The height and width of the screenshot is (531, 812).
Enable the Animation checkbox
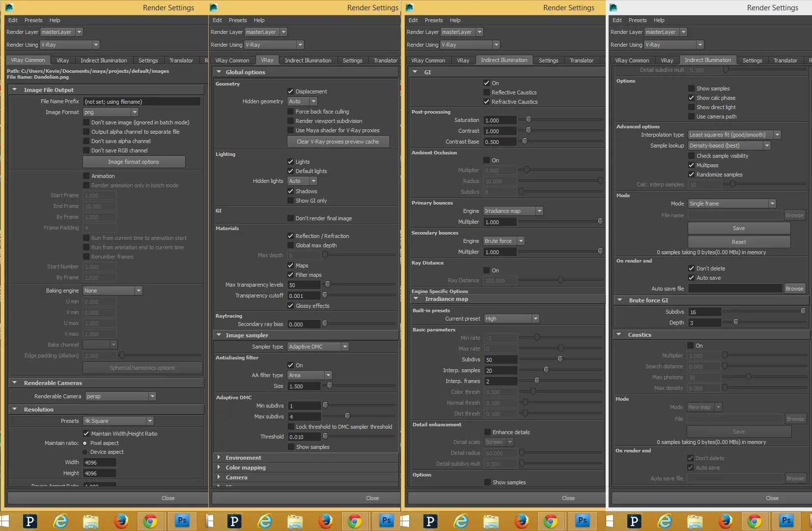coord(86,176)
